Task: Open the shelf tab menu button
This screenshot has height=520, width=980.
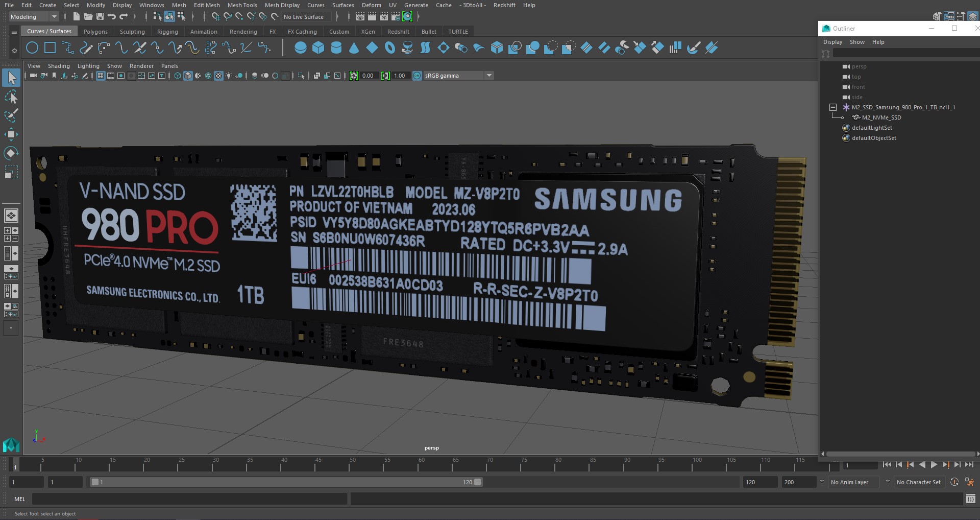Action: (14, 32)
